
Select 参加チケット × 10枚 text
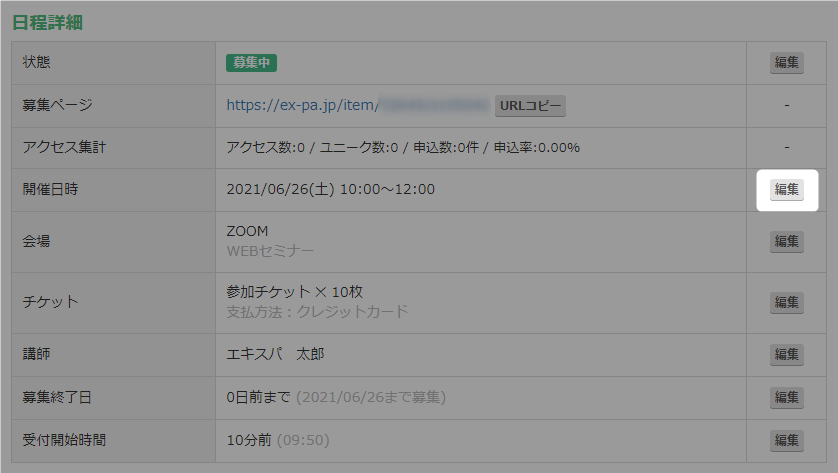[294, 292]
